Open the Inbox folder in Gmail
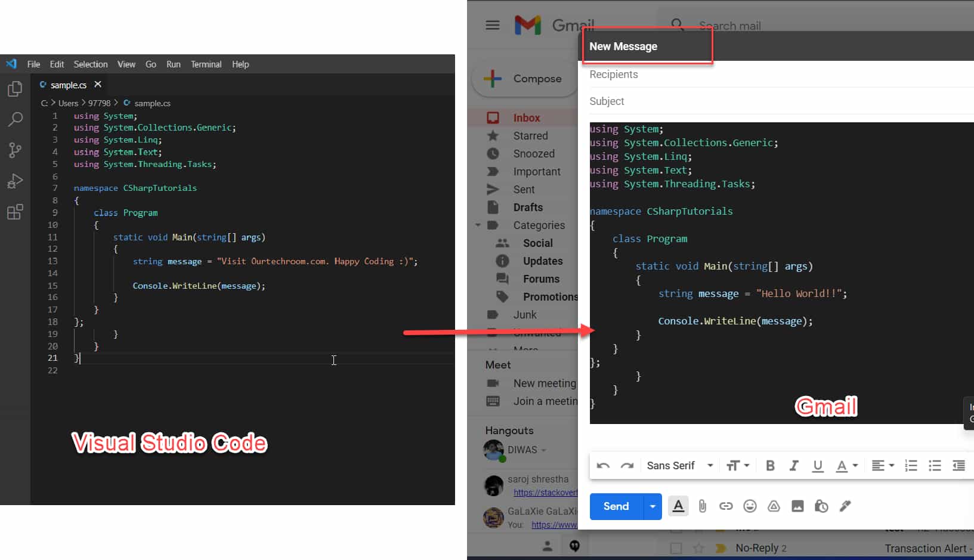The height and width of the screenshot is (560, 974). click(x=527, y=118)
